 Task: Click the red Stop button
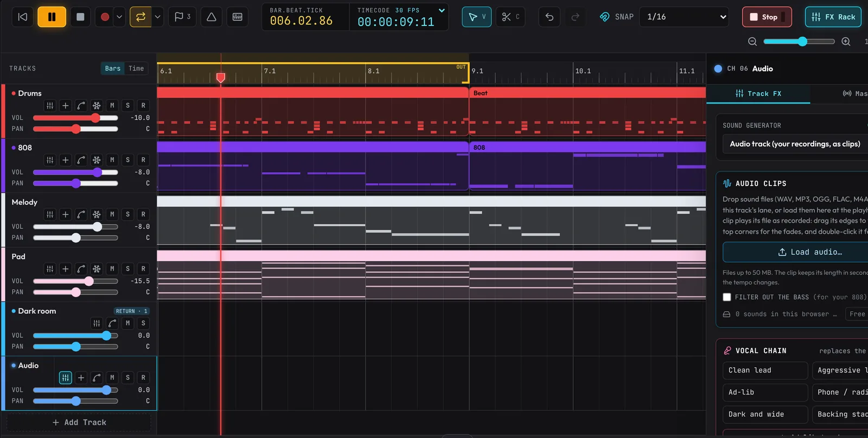click(x=767, y=17)
